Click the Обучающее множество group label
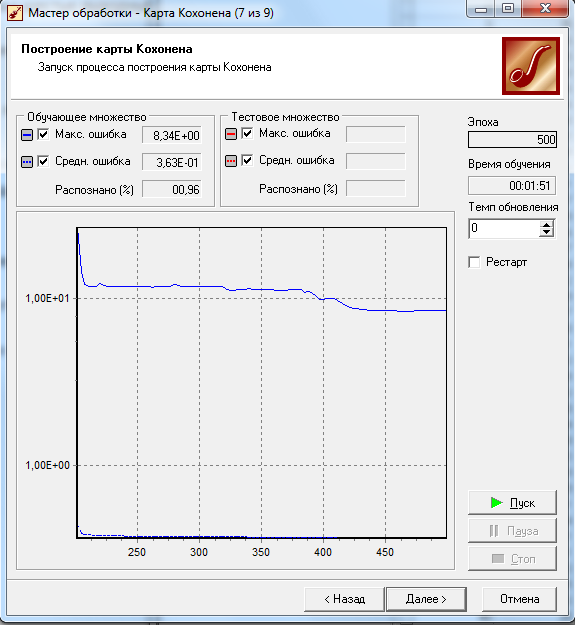 (x=86, y=117)
